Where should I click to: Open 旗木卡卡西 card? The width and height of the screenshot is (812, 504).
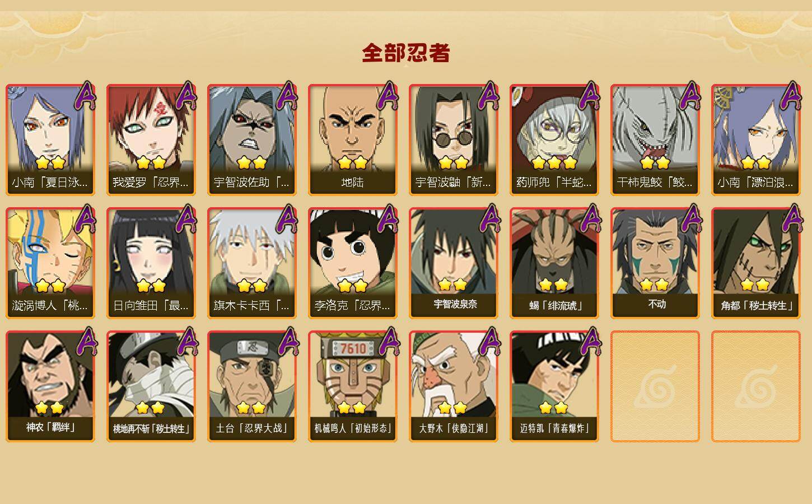click(x=252, y=263)
